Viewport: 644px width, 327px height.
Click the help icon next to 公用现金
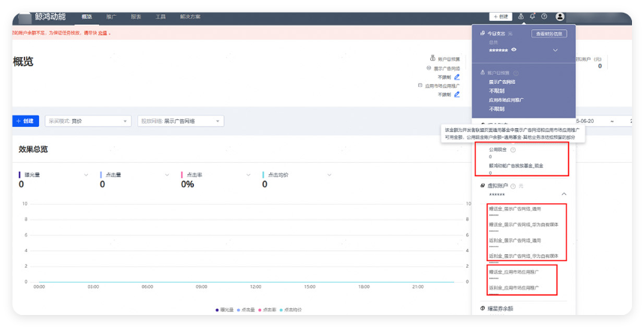(x=513, y=150)
